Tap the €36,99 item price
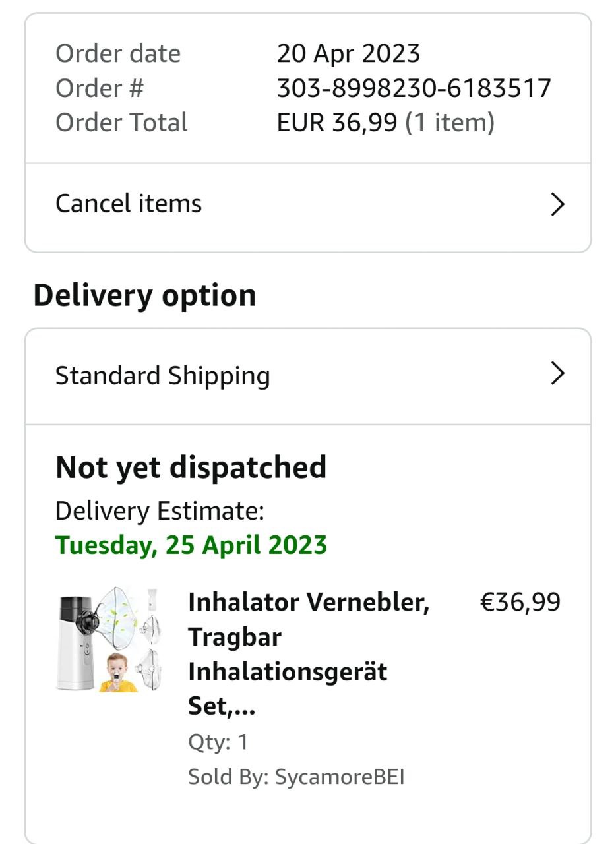Image resolution: width=616 pixels, height=844 pixels. point(520,602)
